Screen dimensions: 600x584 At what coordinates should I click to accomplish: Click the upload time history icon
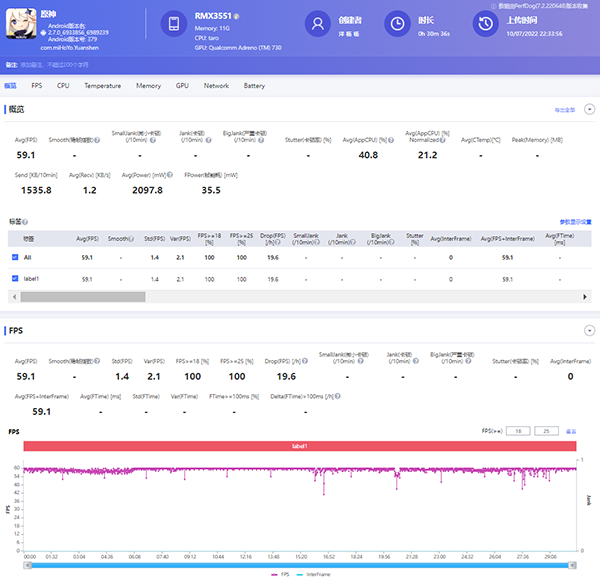(485, 25)
